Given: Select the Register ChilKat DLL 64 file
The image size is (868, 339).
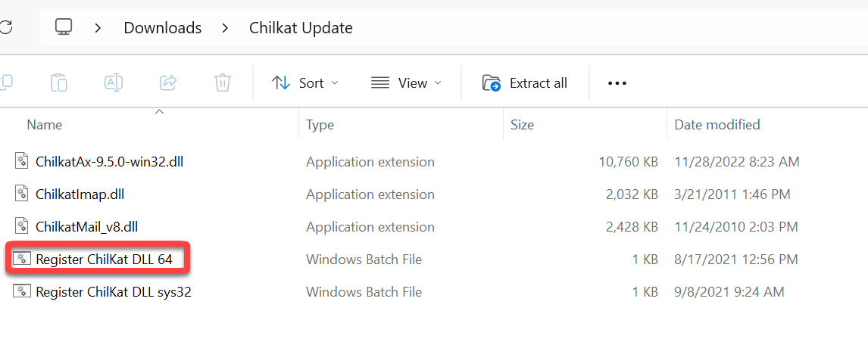Looking at the screenshot, I should click(104, 260).
